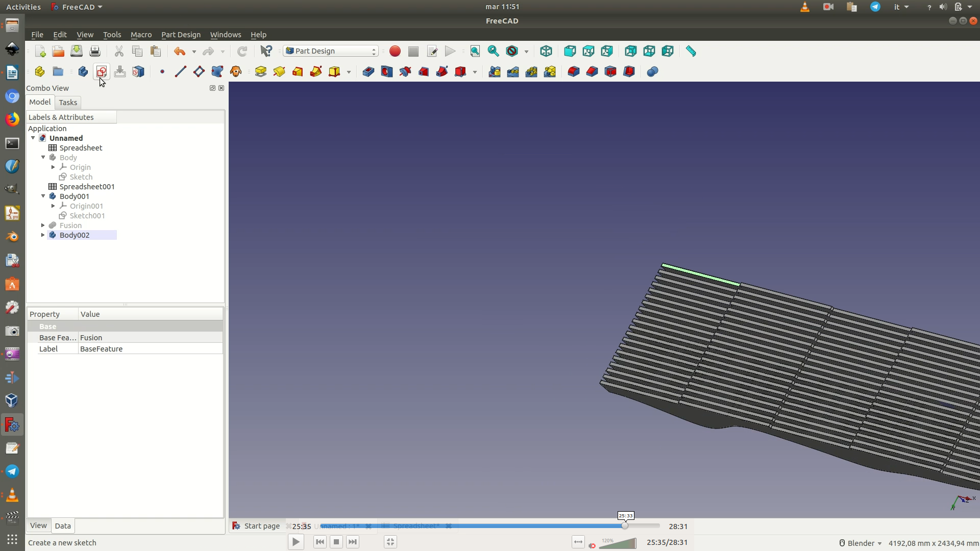980x551 pixels.
Task: Start macro recording red button
Action: coord(395,51)
